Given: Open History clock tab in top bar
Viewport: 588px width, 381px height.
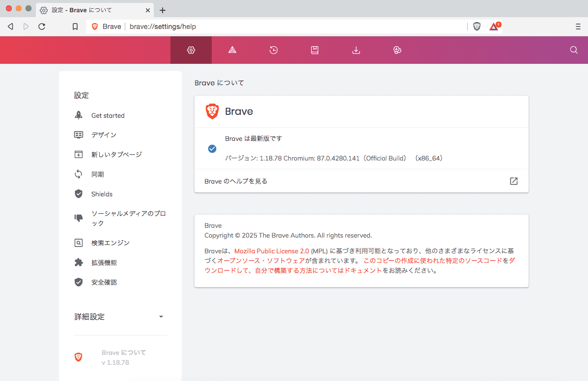Looking at the screenshot, I should point(274,50).
